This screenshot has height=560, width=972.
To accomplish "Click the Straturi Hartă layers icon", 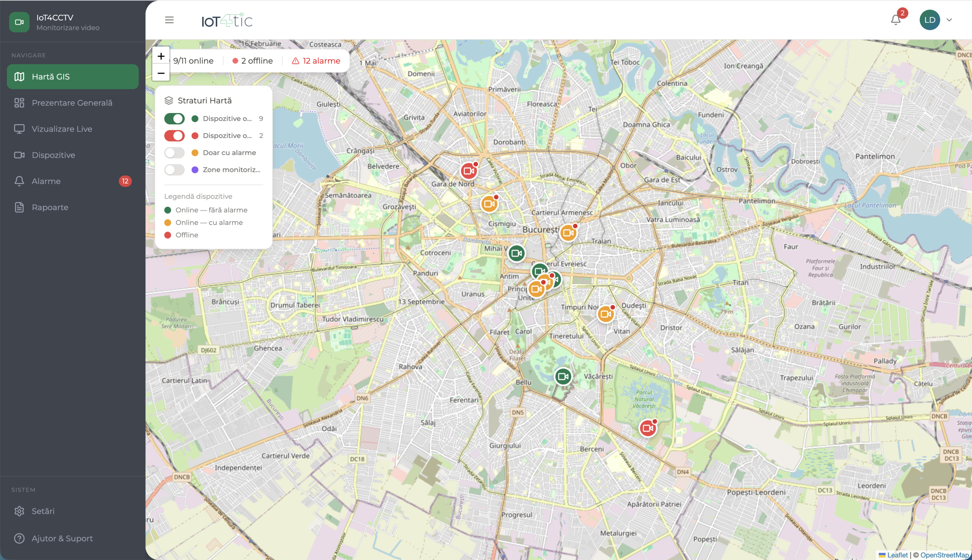I will point(169,101).
